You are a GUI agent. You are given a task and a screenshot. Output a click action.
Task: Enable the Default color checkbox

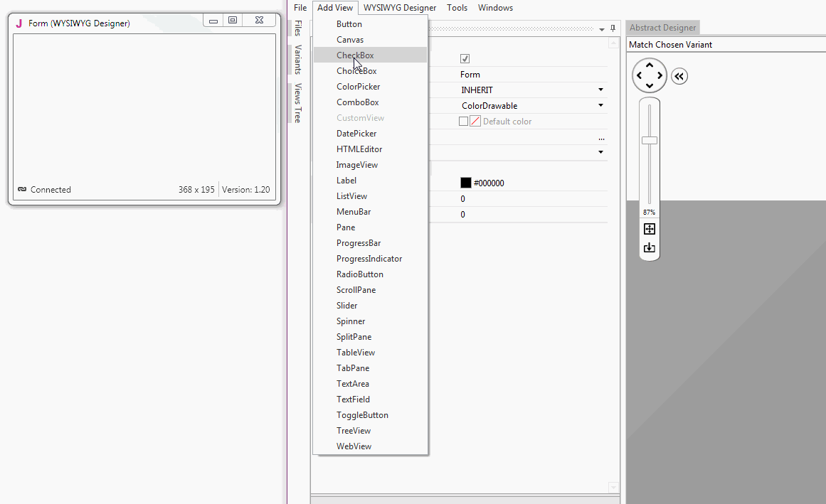pos(465,121)
